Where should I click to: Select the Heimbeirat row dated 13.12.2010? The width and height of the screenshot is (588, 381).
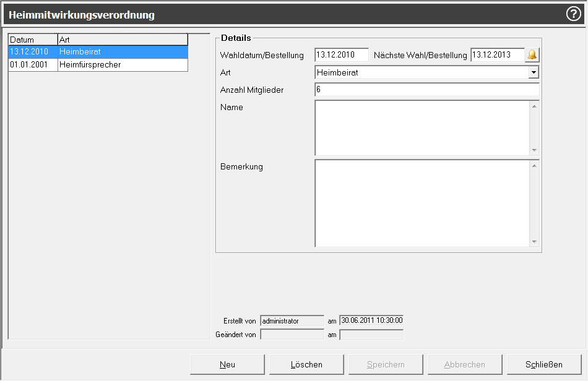click(98, 52)
